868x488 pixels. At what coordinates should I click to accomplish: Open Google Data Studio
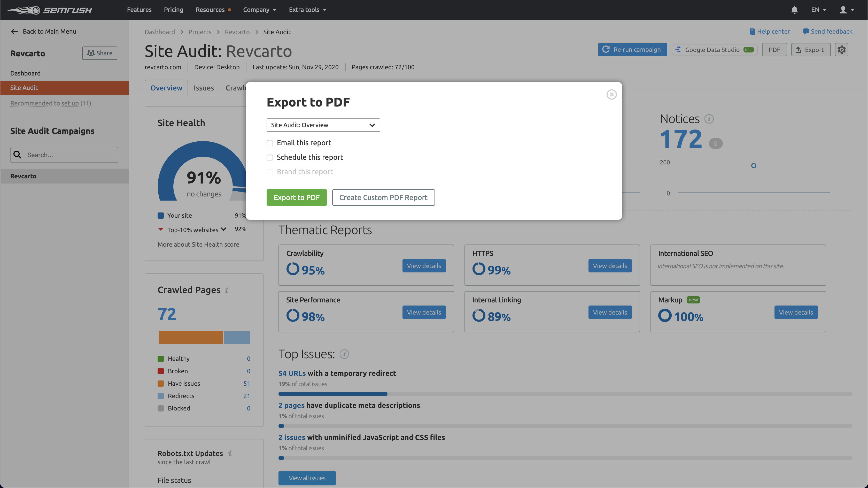(715, 50)
